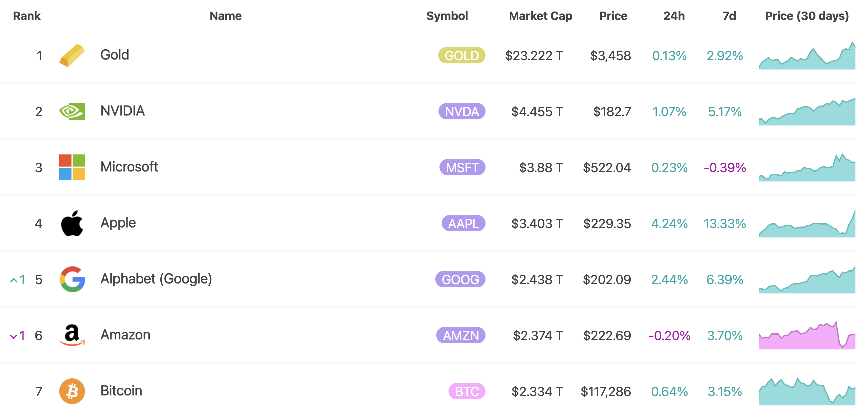Image resolution: width=868 pixels, height=417 pixels.
Task: Click the NVIDIA logo icon
Action: tap(72, 111)
